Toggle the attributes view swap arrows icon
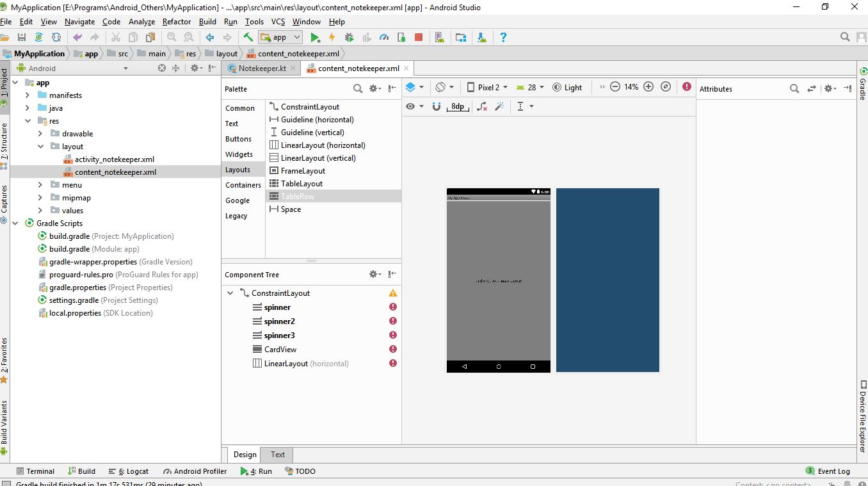 [x=812, y=88]
